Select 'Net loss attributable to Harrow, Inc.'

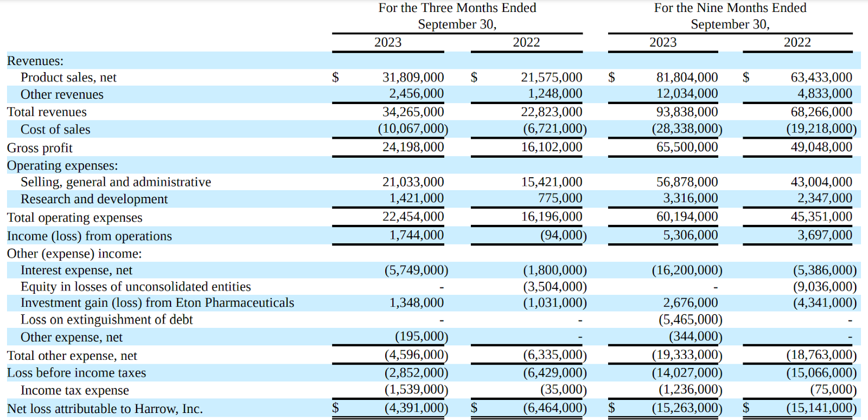click(x=105, y=409)
